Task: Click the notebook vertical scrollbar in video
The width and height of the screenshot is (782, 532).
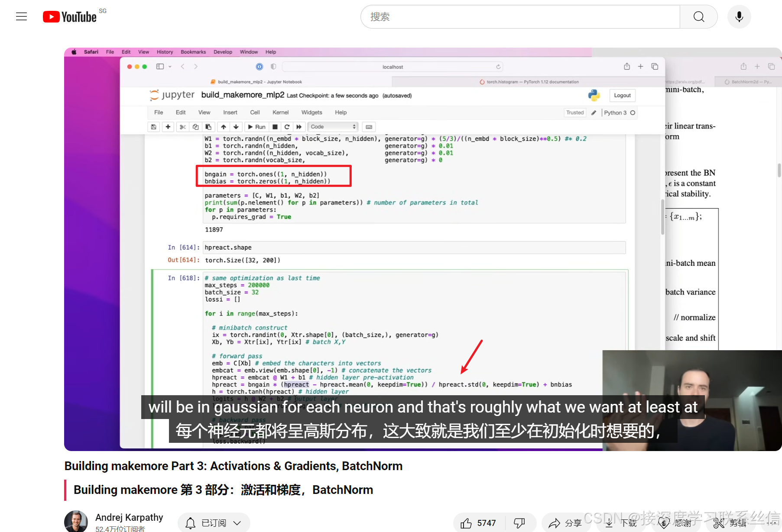Action: pos(663,216)
